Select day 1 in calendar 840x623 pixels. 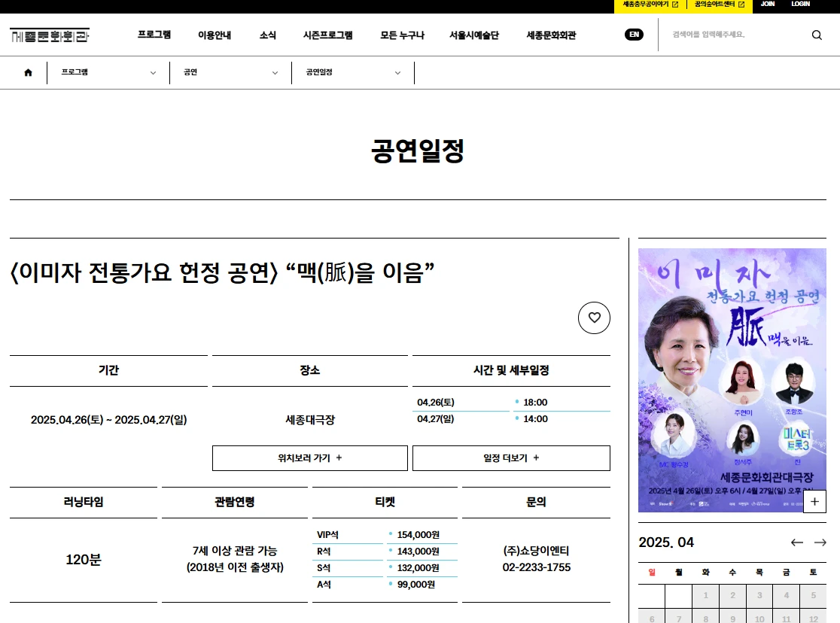coord(705,595)
